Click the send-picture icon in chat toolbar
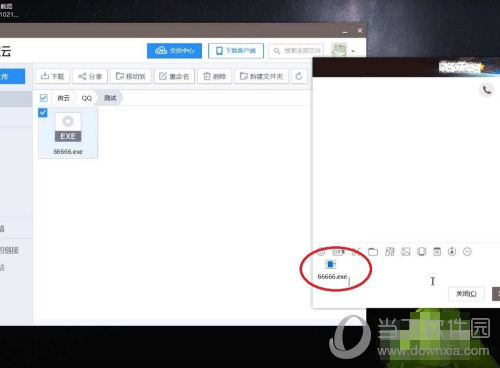 [x=406, y=252]
